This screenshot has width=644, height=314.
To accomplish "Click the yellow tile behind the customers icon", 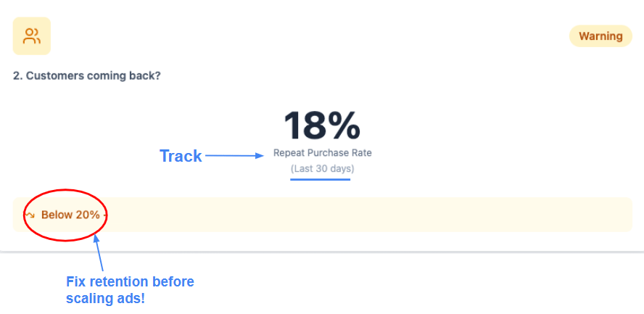I will pyautogui.click(x=19, y=23).
